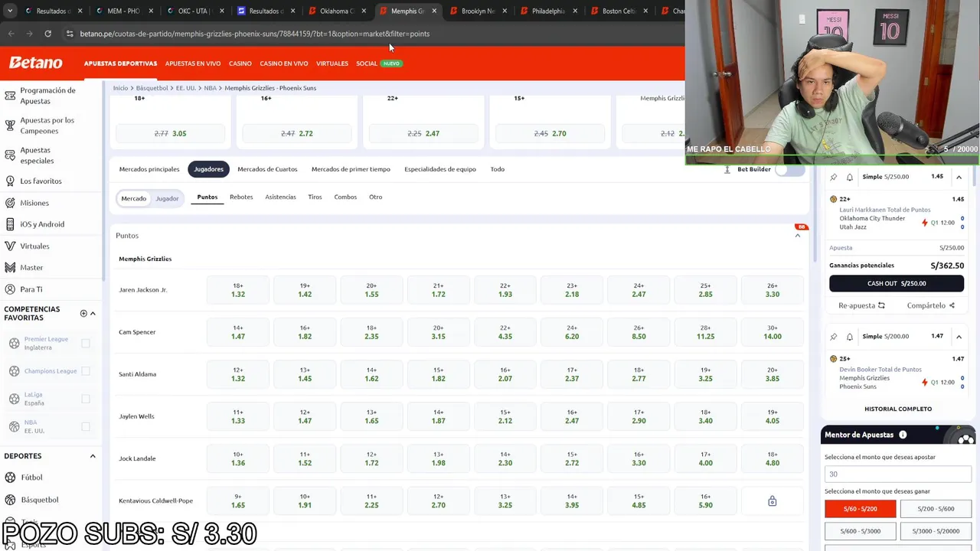Open the Historial Completo link
Screen dimensions: 980x551
tap(898, 409)
